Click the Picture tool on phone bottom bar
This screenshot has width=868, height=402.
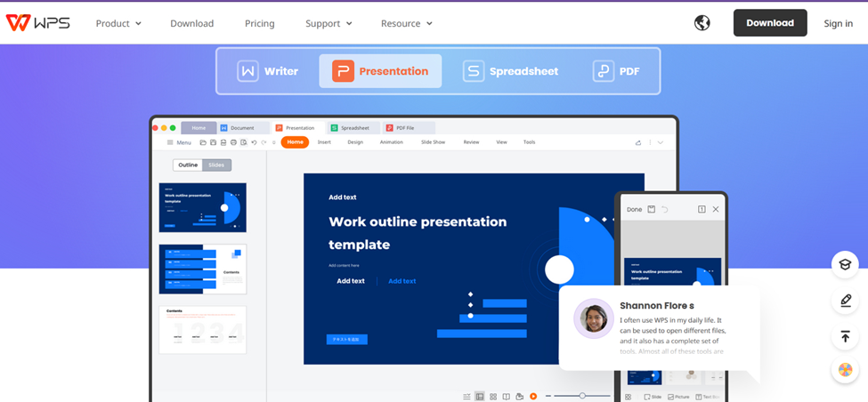click(678, 397)
